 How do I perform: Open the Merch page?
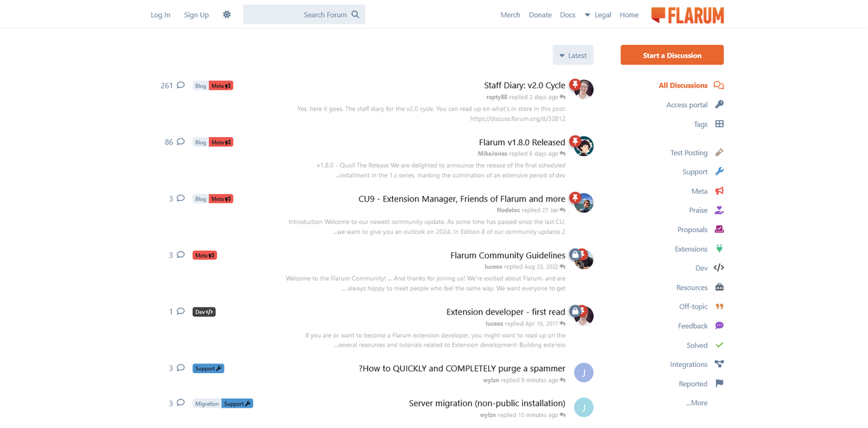511,15
